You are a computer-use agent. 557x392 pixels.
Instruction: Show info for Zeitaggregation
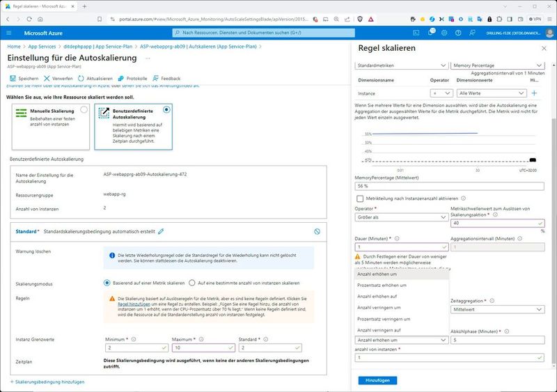(x=492, y=301)
